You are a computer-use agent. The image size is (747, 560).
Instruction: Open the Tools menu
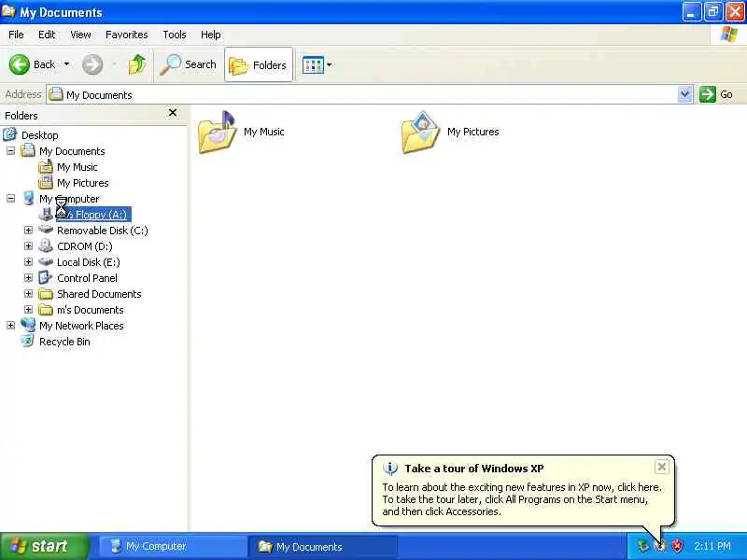tap(175, 35)
